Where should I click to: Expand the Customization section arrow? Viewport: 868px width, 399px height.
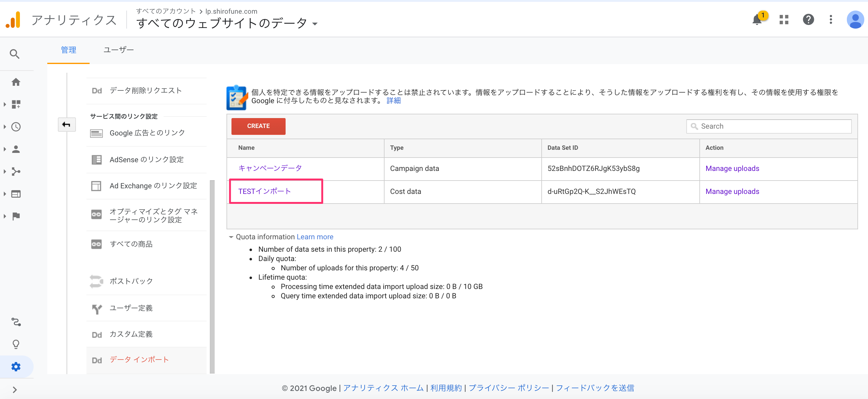[x=5, y=104]
